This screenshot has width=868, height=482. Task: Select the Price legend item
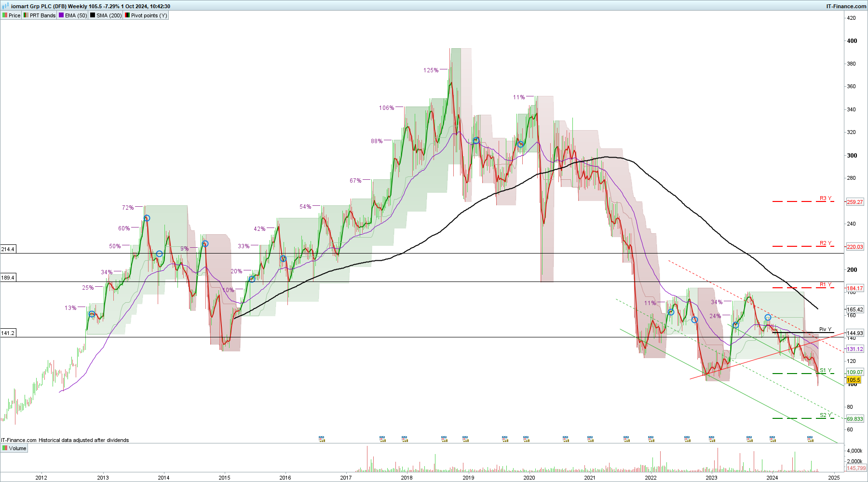(11, 15)
